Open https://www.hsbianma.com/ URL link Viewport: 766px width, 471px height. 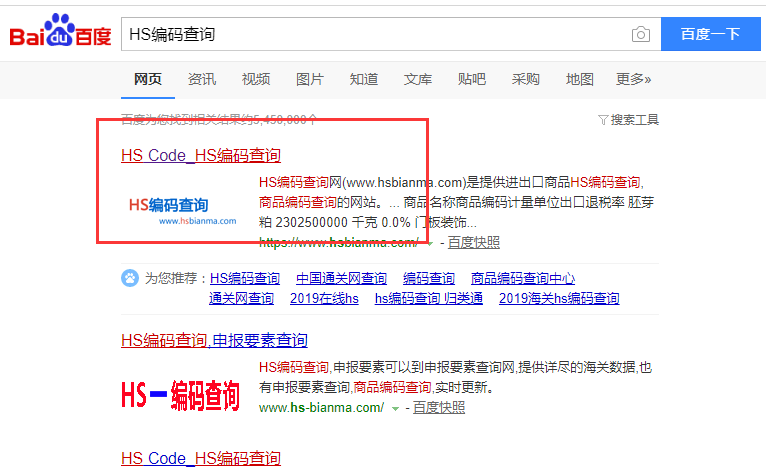tap(339, 242)
